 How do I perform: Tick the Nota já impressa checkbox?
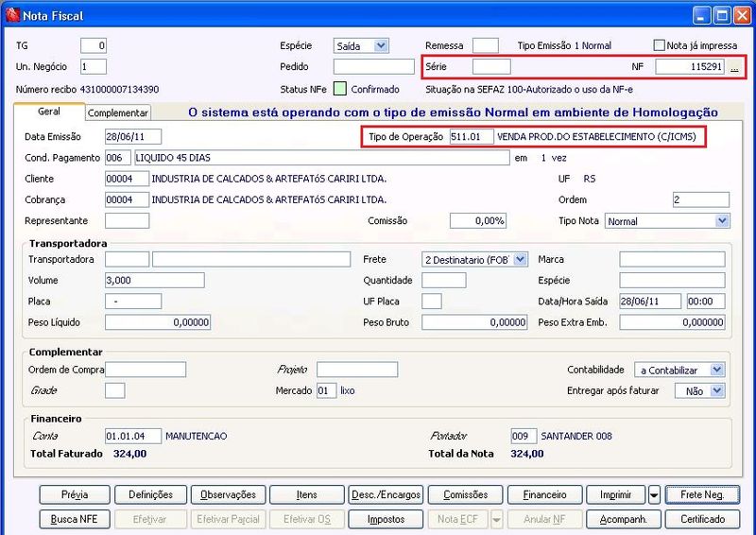pos(659,45)
